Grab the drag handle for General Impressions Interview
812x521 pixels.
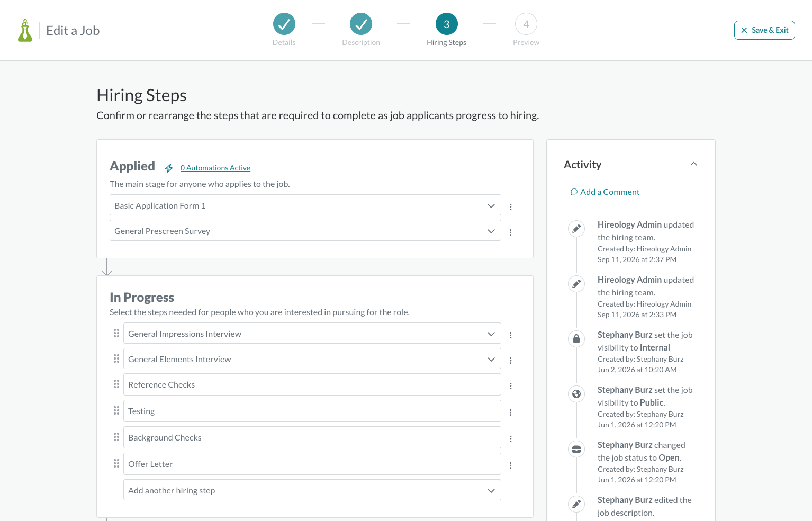[x=116, y=333]
